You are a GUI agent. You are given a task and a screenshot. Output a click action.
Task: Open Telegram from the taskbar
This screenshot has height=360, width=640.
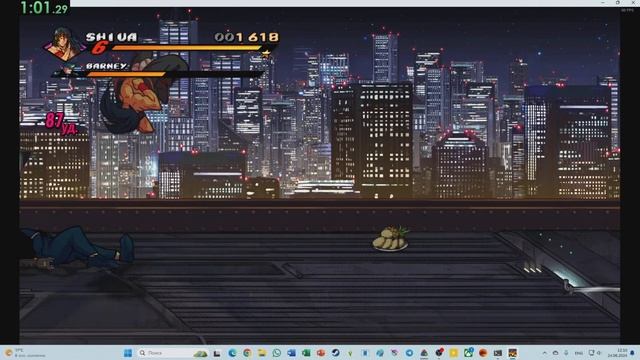[x=409, y=353]
